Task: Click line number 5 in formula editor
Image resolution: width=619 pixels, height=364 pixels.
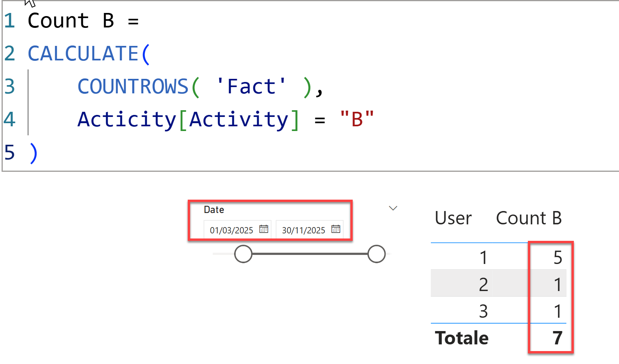Action: pos(9,153)
